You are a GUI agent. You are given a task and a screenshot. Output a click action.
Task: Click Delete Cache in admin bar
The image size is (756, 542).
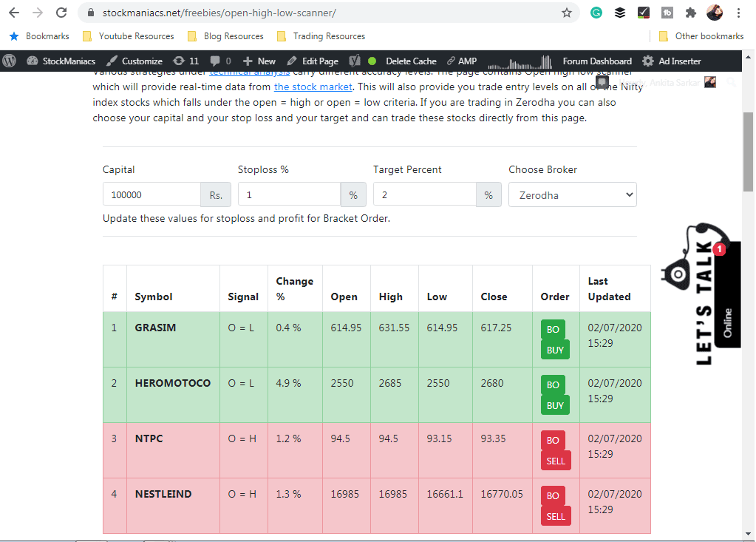pyautogui.click(x=411, y=61)
